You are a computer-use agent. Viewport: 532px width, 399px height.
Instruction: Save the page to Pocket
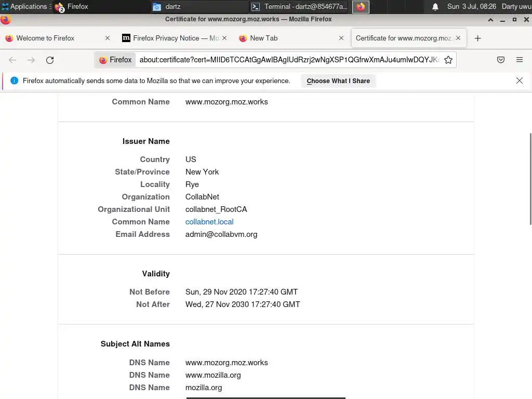coord(500,60)
